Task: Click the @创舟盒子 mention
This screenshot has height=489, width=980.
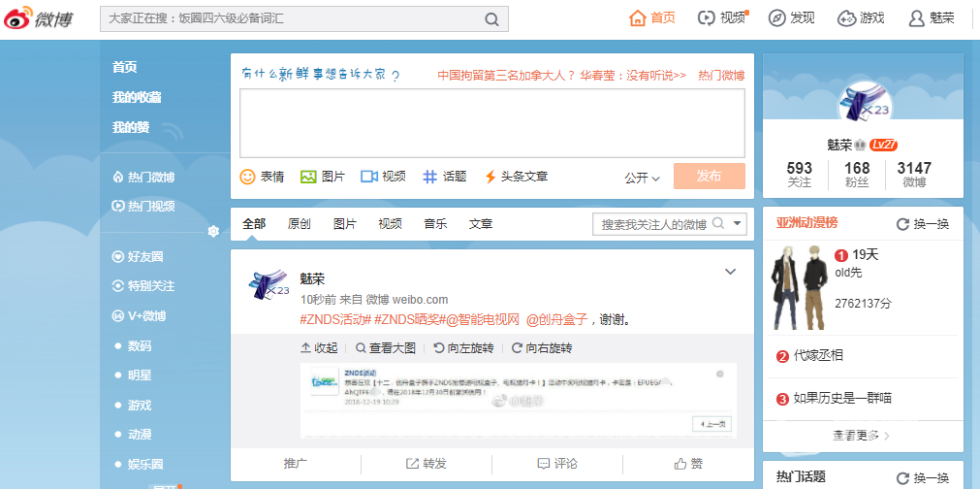Action: click(556, 320)
